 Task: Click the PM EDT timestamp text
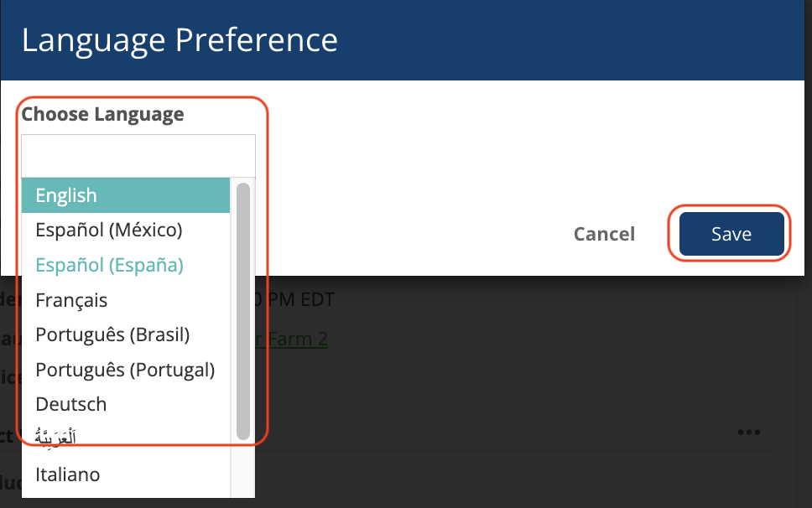pyautogui.click(x=296, y=299)
